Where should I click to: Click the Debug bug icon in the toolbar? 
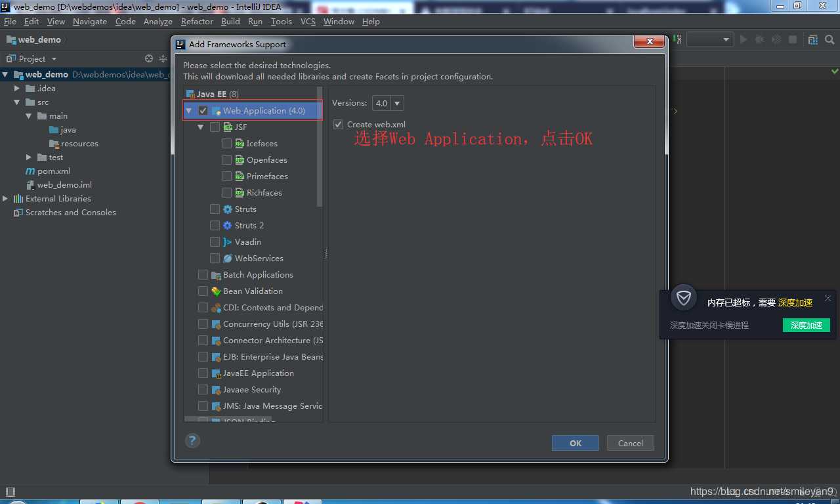(x=760, y=39)
